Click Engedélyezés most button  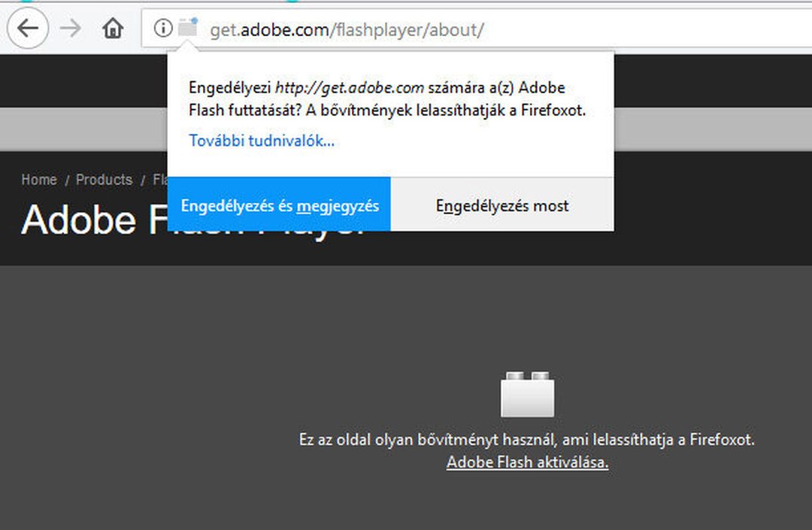tap(502, 205)
